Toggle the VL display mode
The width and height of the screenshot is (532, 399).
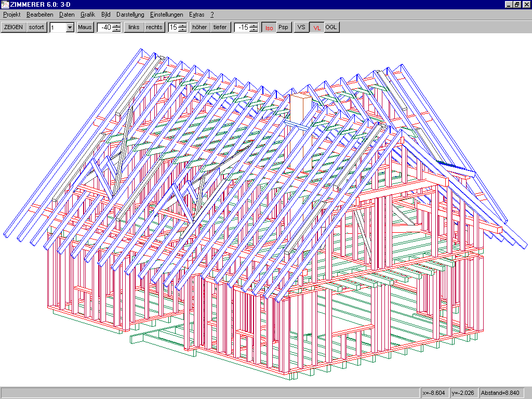click(316, 28)
